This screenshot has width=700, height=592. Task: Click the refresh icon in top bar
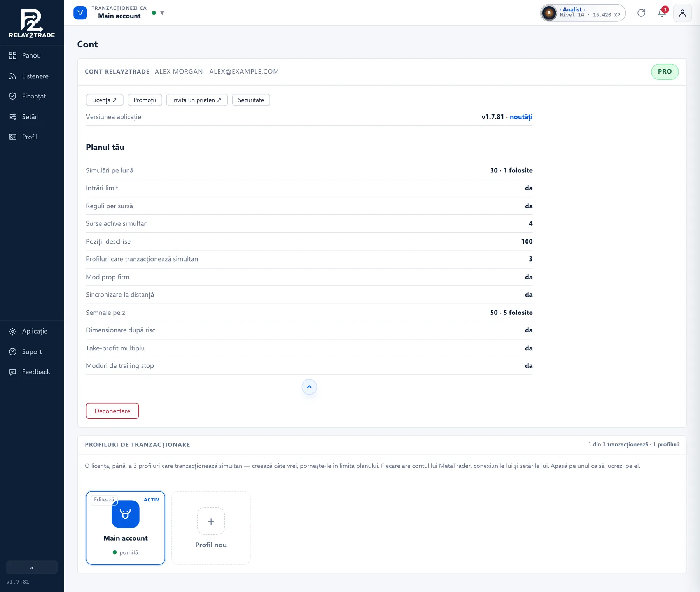(641, 13)
